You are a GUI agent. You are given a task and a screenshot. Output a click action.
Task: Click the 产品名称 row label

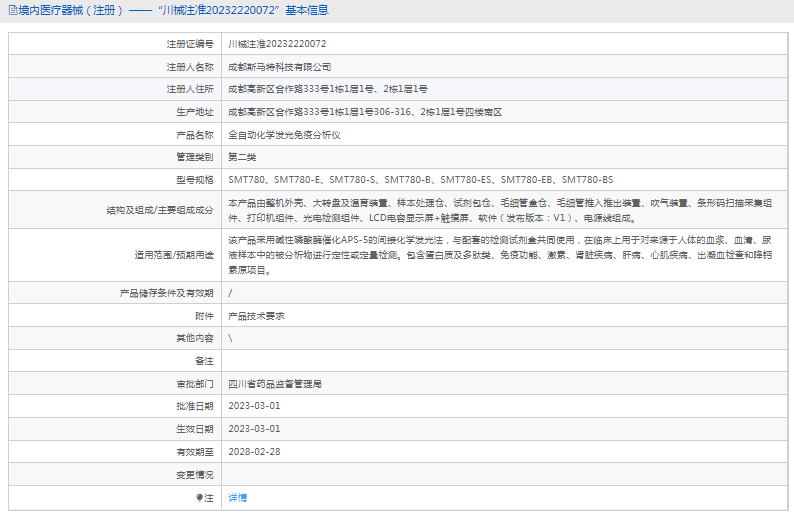195,135
